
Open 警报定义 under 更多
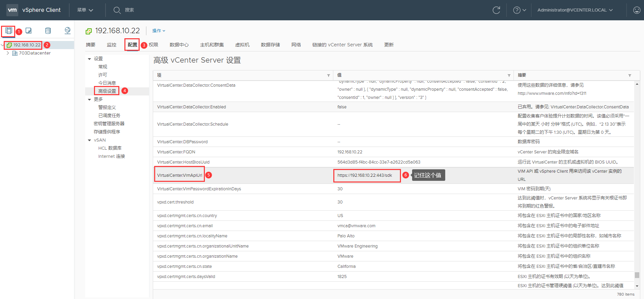click(x=107, y=107)
